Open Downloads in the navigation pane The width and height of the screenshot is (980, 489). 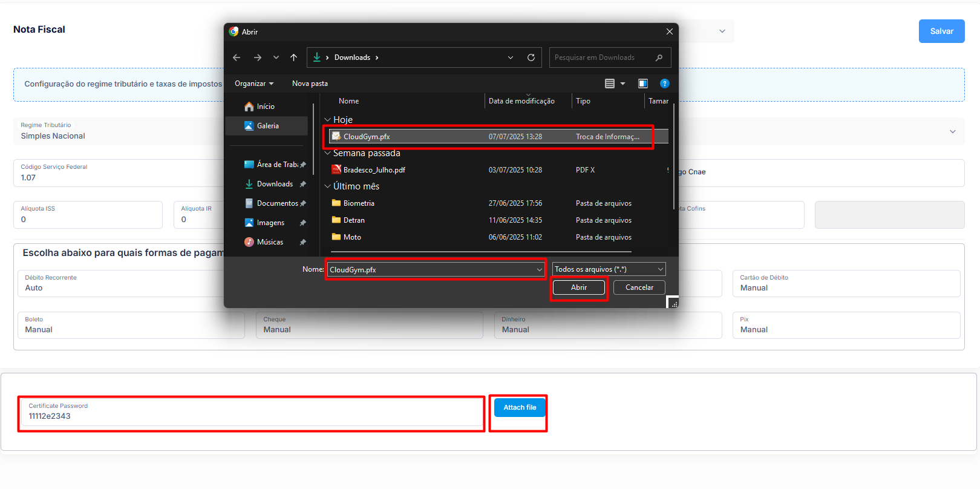pos(267,184)
